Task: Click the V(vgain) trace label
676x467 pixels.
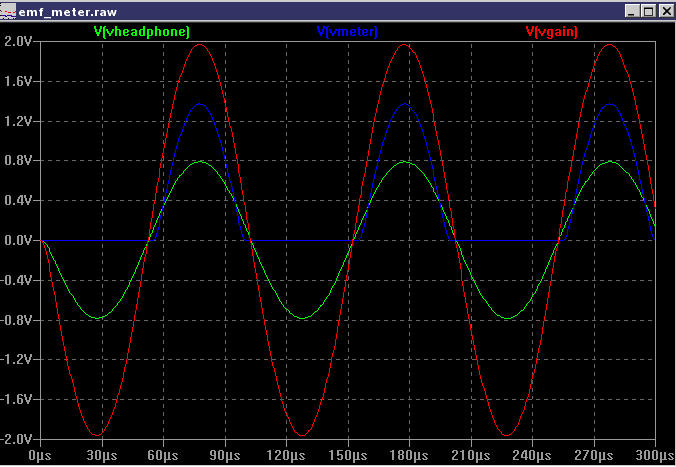Action: click(551, 31)
